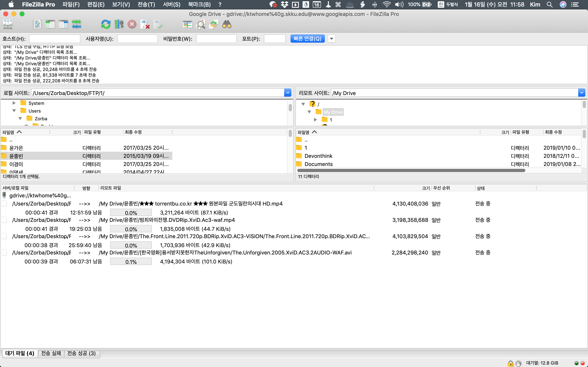Cancel current operation red button
The image size is (588, 367).
(x=132, y=24)
